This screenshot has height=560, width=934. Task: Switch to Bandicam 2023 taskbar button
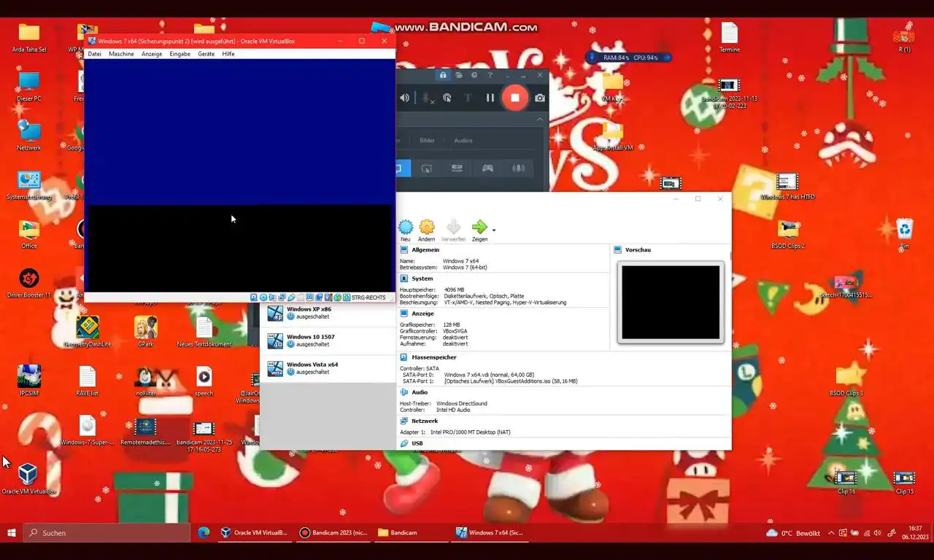click(x=333, y=533)
